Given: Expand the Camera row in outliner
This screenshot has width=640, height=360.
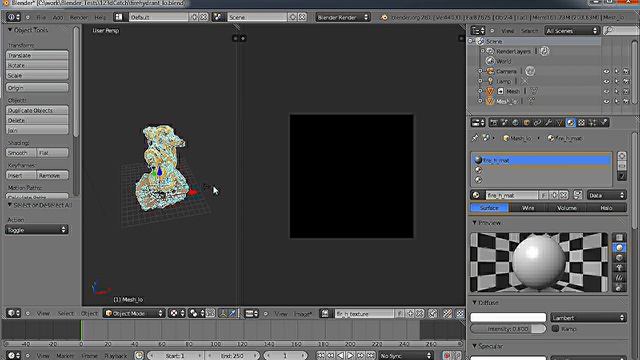Looking at the screenshot, I should pyautogui.click(x=480, y=71).
